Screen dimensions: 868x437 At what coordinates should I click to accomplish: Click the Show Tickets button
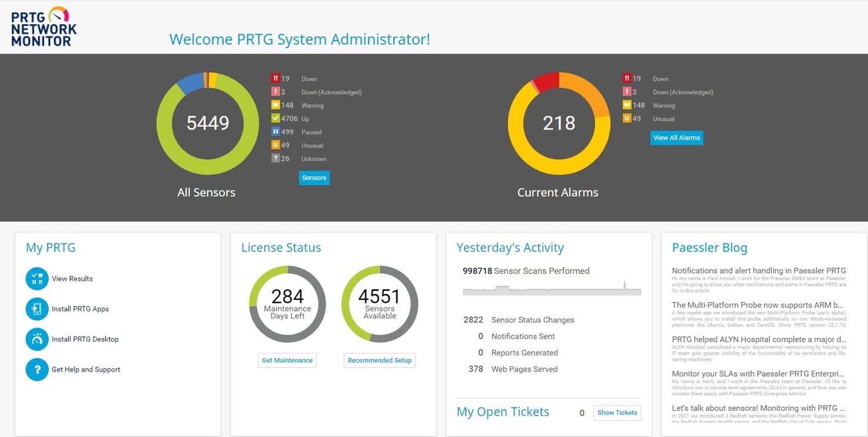click(x=616, y=413)
